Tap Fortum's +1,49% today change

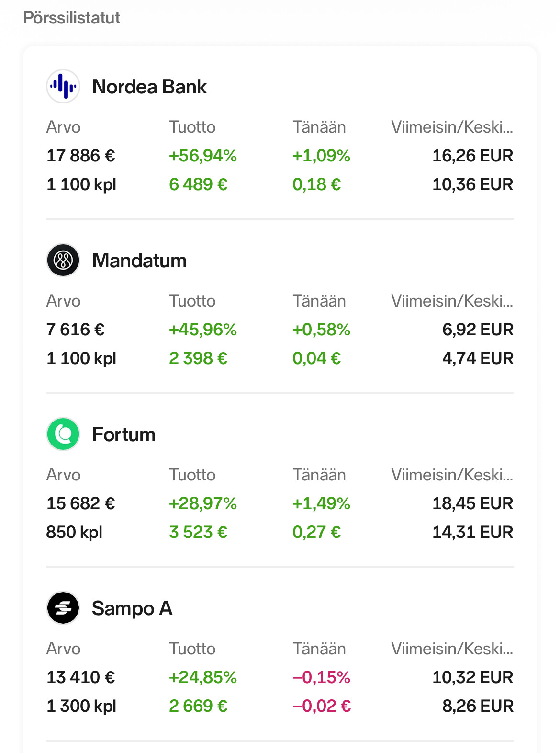[321, 503]
